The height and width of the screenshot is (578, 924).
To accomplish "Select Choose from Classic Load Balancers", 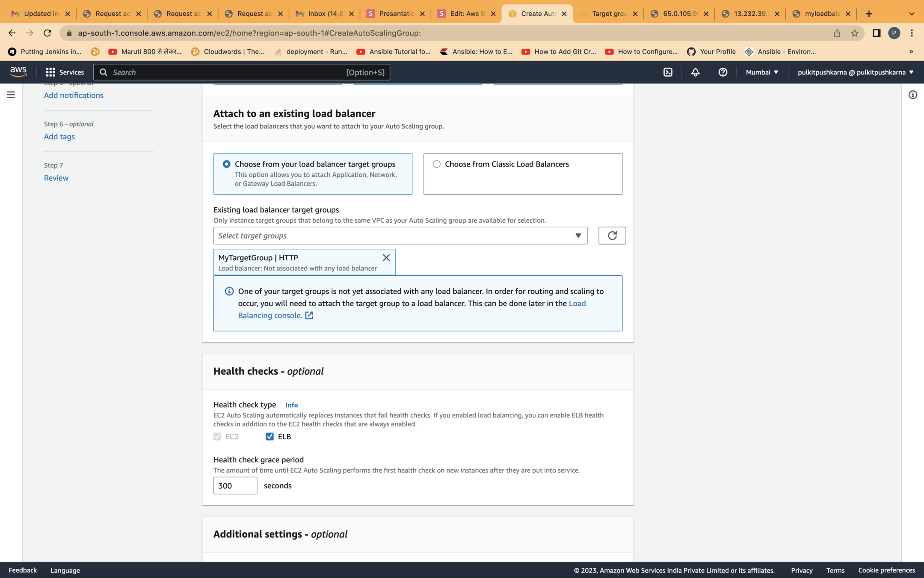I will tap(436, 164).
